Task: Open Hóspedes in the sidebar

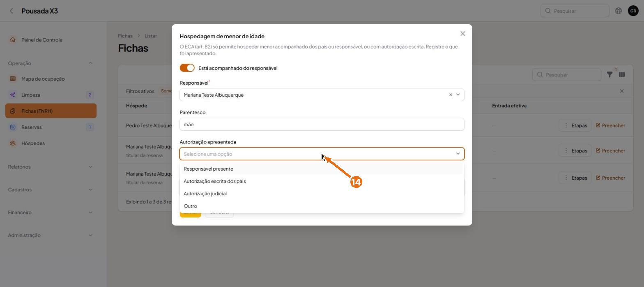Action: (x=51, y=143)
